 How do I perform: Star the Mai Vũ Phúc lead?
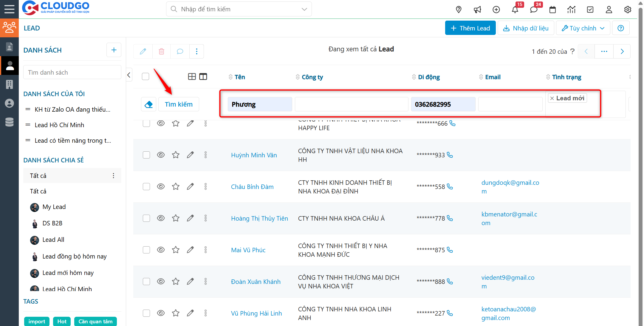pyautogui.click(x=176, y=250)
